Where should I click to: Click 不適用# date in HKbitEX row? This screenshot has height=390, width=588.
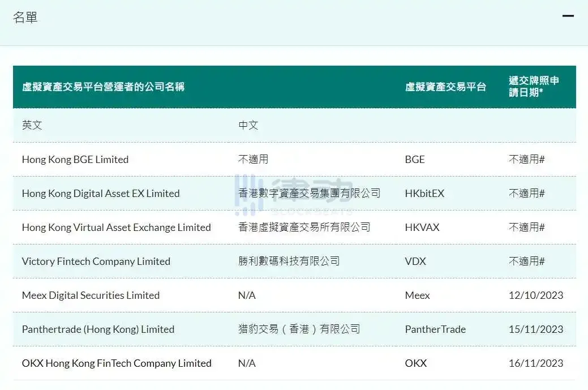[526, 194]
